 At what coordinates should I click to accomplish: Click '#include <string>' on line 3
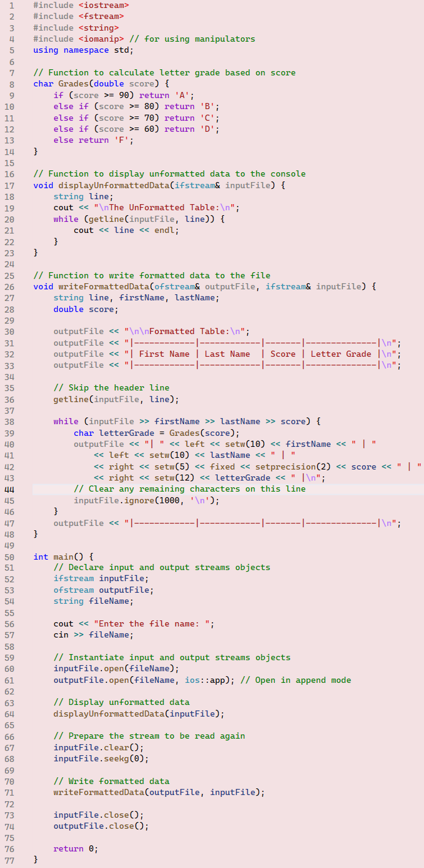click(76, 28)
